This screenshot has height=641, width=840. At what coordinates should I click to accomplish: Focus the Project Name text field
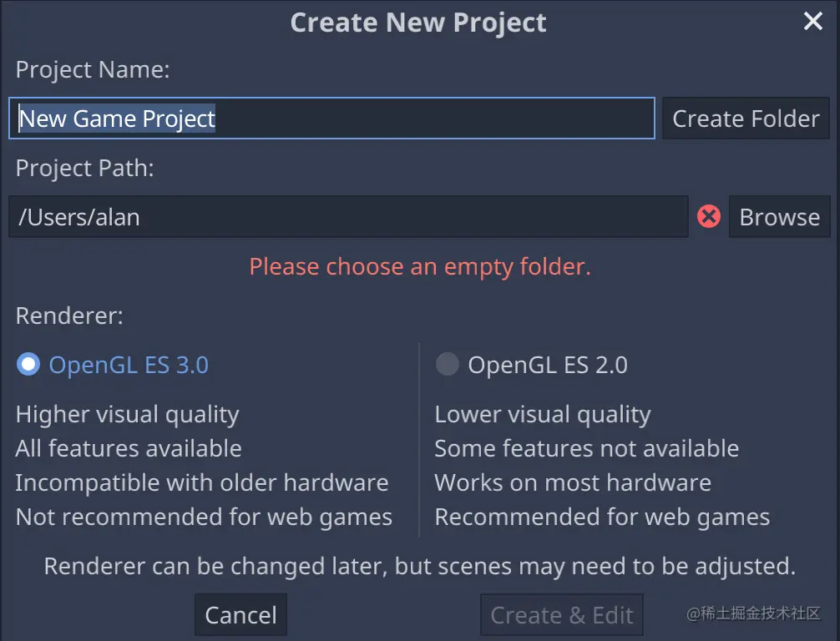click(x=331, y=119)
